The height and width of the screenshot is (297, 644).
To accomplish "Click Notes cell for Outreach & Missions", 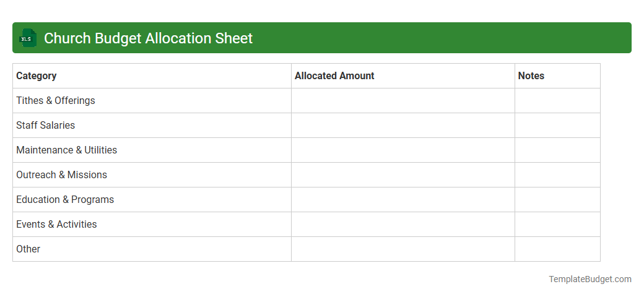I will pyautogui.click(x=557, y=174).
